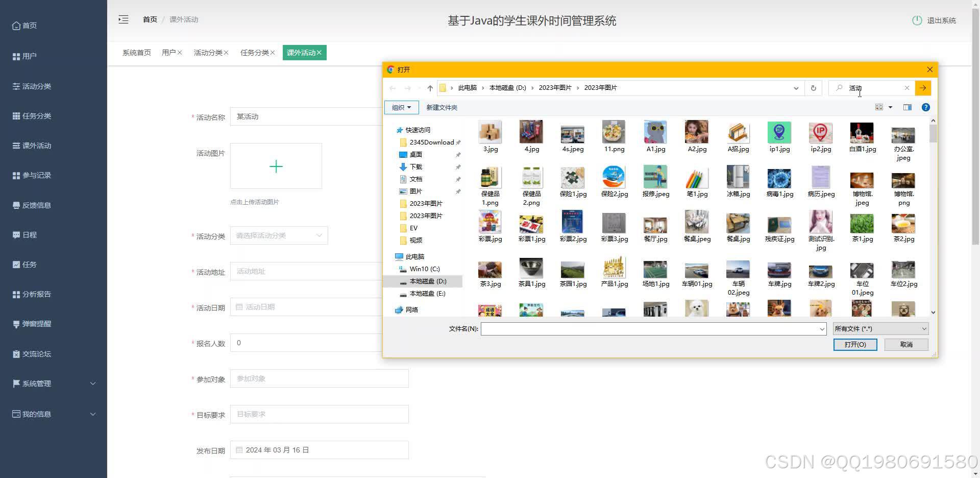The height and width of the screenshot is (478, 980).
Task: Click the collapse sidebar hamburger icon
Action: tap(123, 19)
